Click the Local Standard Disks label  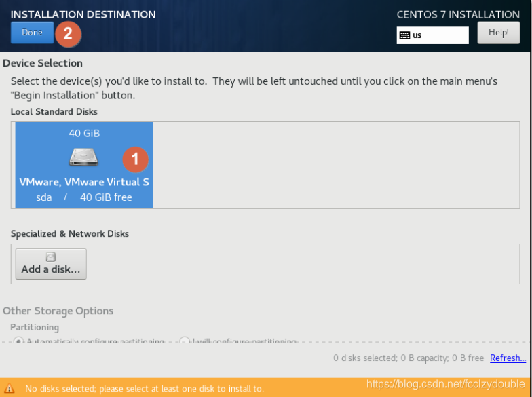tap(54, 111)
